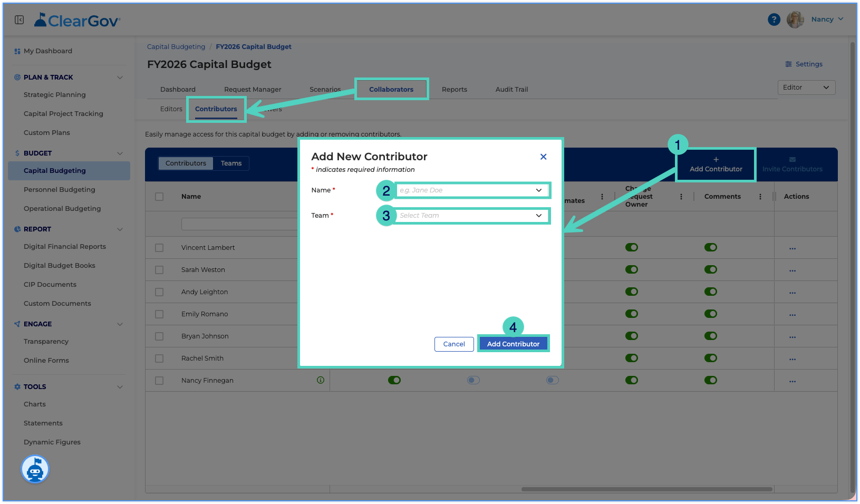Switch to the Teams view tab
The width and height of the screenshot is (860, 504).
click(231, 163)
